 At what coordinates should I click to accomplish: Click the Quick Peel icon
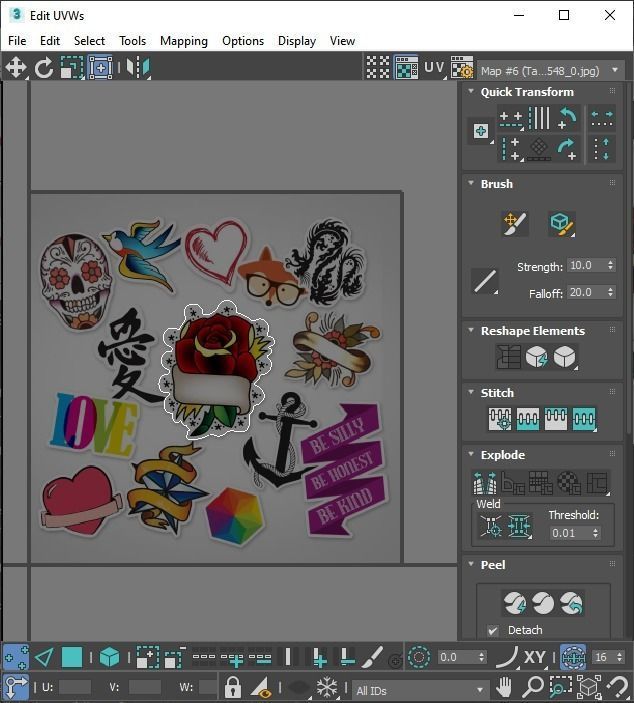click(514, 603)
